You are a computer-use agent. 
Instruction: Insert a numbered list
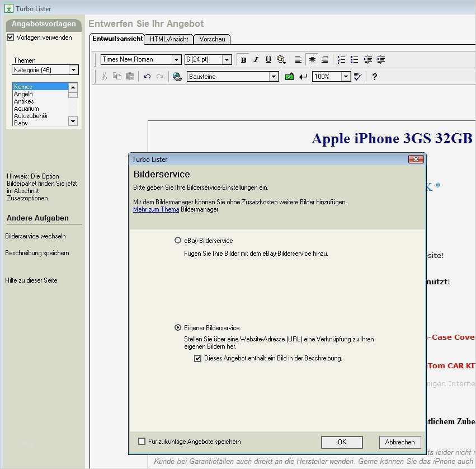point(341,60)
